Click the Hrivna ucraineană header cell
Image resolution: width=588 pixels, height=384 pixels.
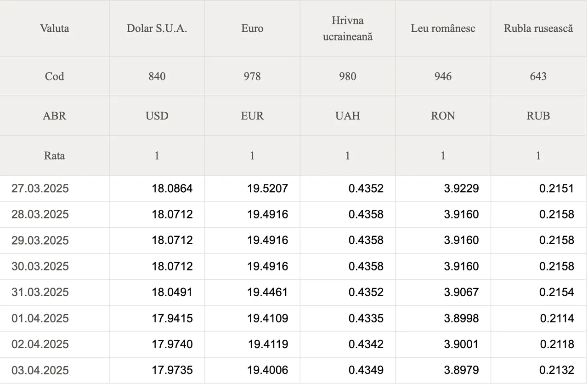click(348, 28)
